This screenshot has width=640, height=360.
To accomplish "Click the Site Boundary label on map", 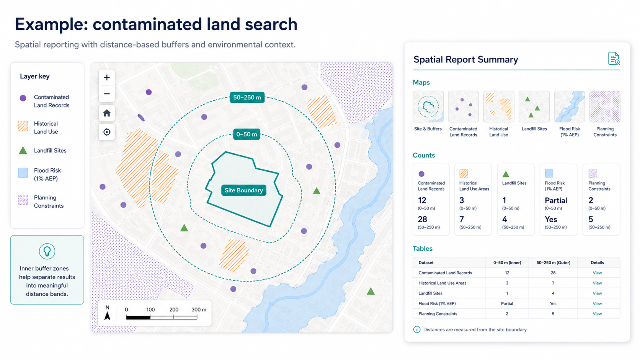I will tap(244, 190).
